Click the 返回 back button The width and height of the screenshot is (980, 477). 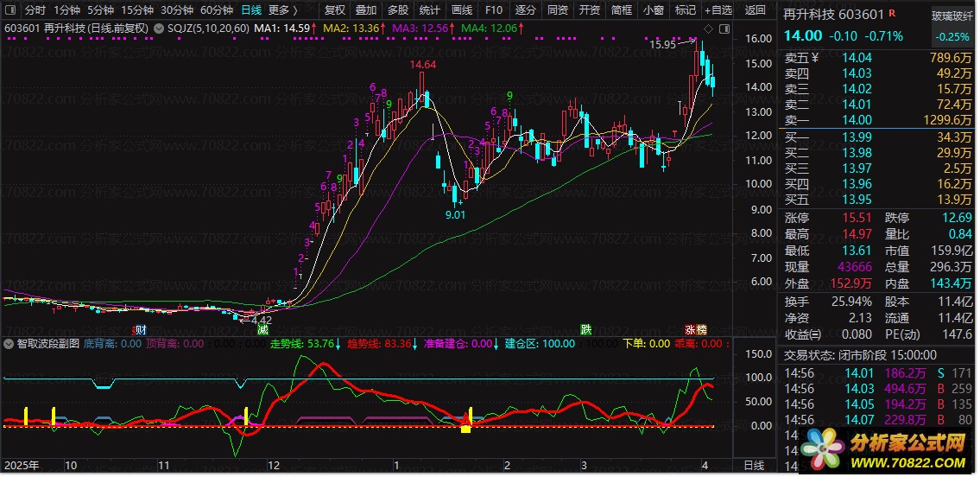pyautogui.click(x=755, y=10)
